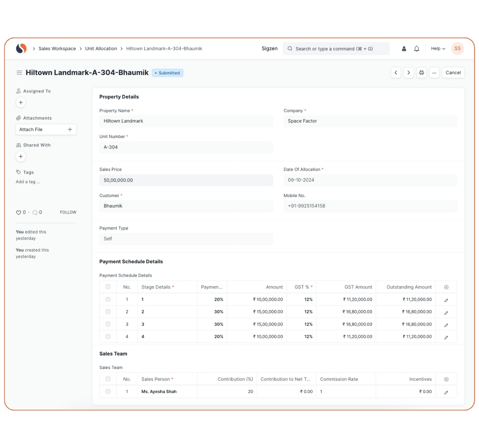
Task: Toggle the sidebar hamburger icon
Action: [x=19, y=73]
